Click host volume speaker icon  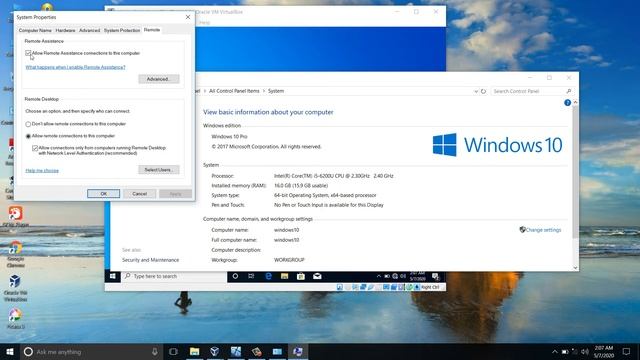585,352
